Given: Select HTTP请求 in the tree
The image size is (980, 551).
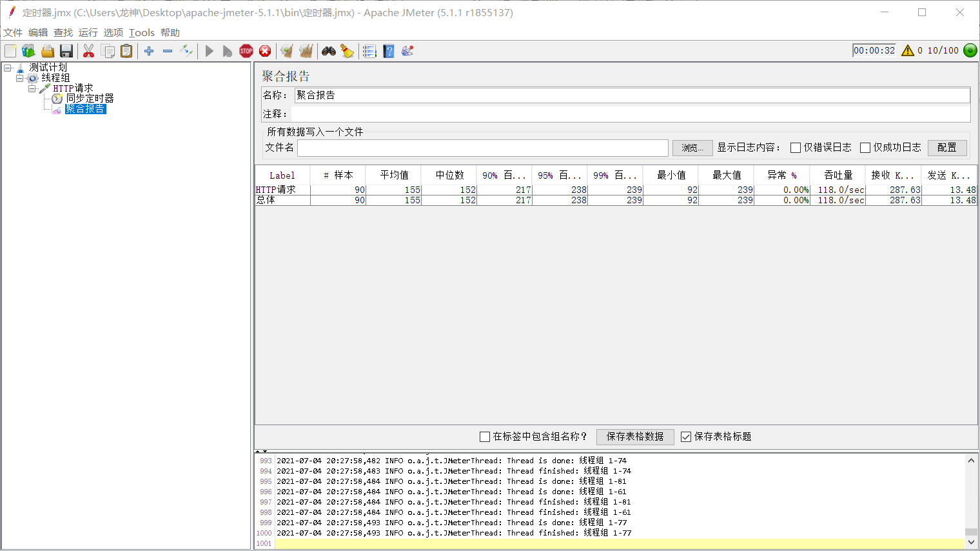Looking at the screenshot, I should coord(73,88).
